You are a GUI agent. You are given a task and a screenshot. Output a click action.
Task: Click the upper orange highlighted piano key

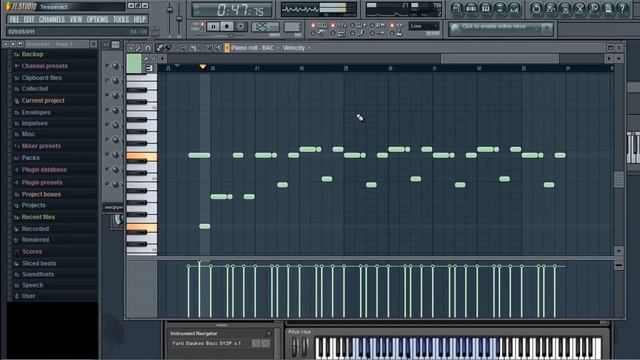point(142,156)
